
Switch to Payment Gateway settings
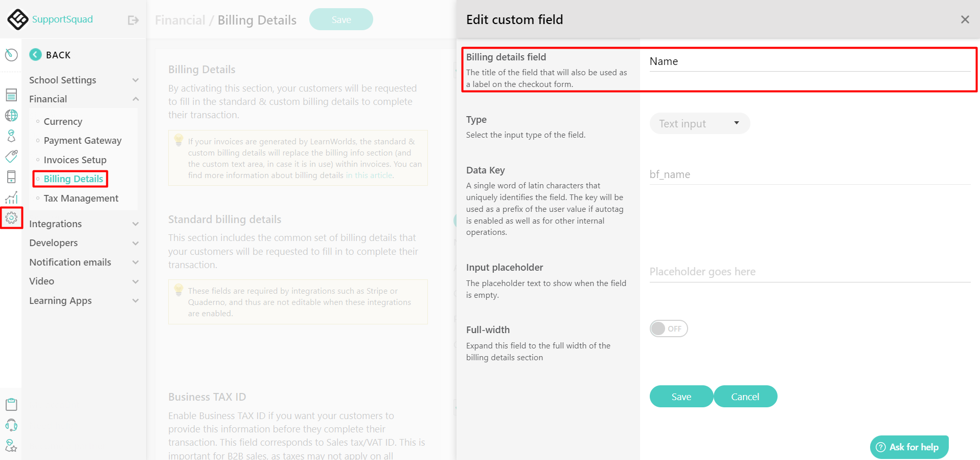point(82,140)
